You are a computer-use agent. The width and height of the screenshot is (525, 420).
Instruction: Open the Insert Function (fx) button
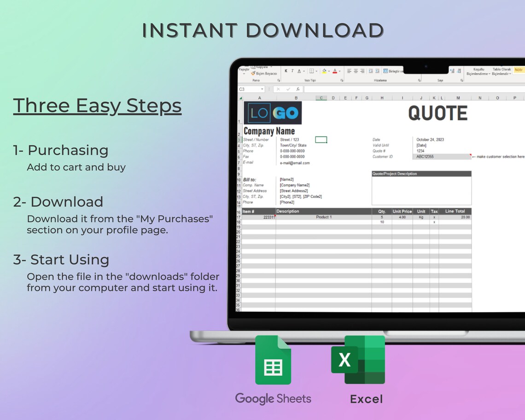coord(297,88)
